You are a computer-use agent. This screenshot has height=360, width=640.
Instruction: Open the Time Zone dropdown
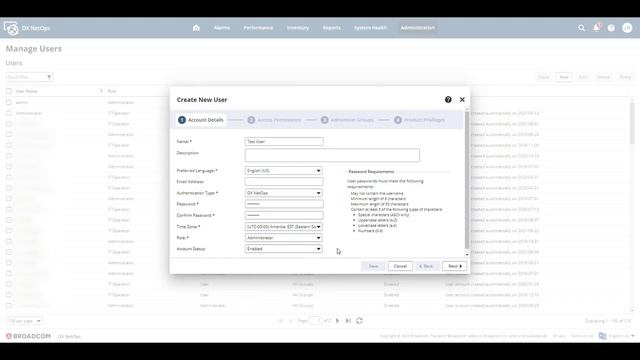pos(284,227)
